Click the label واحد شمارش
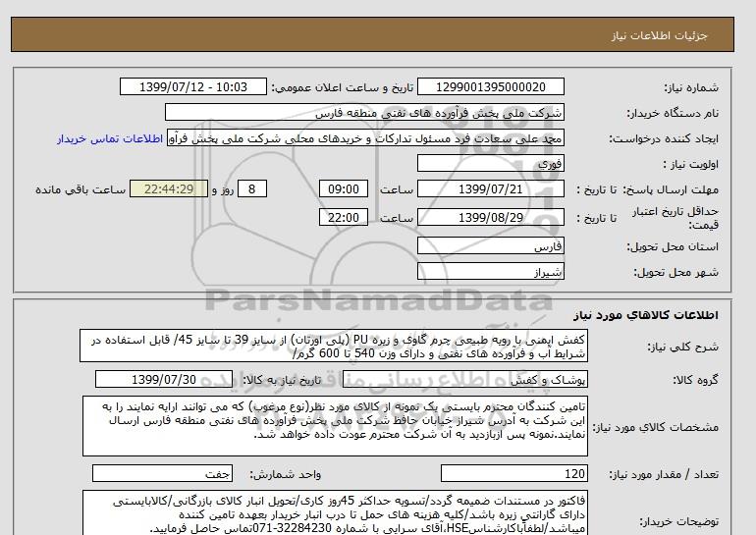 pyautogui.click(x=286, y=474)
